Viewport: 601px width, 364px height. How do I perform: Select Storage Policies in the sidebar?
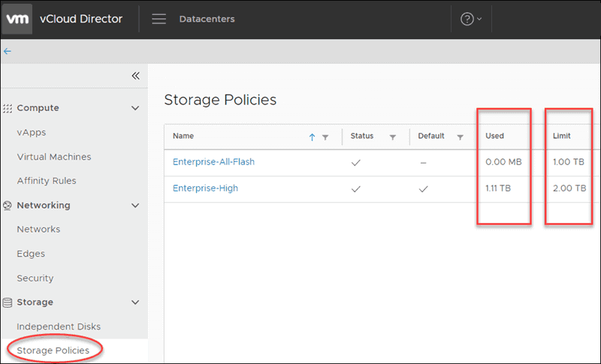(x=53, y=350)
